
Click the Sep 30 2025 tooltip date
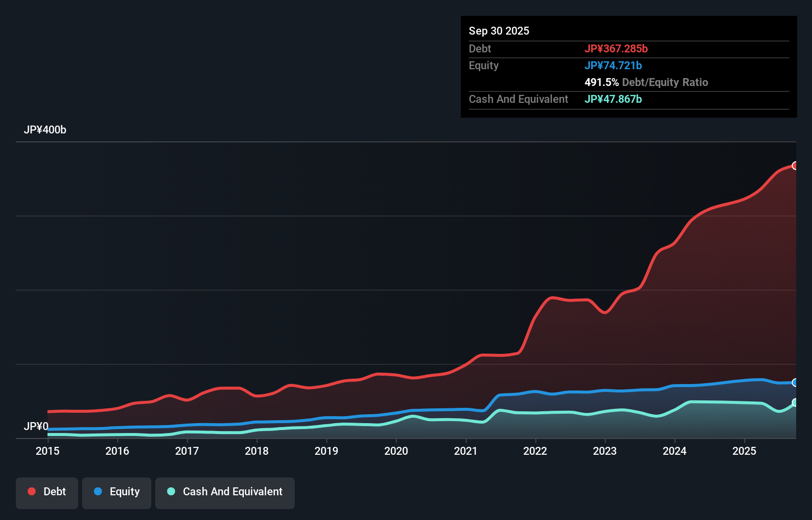[499, 31]
